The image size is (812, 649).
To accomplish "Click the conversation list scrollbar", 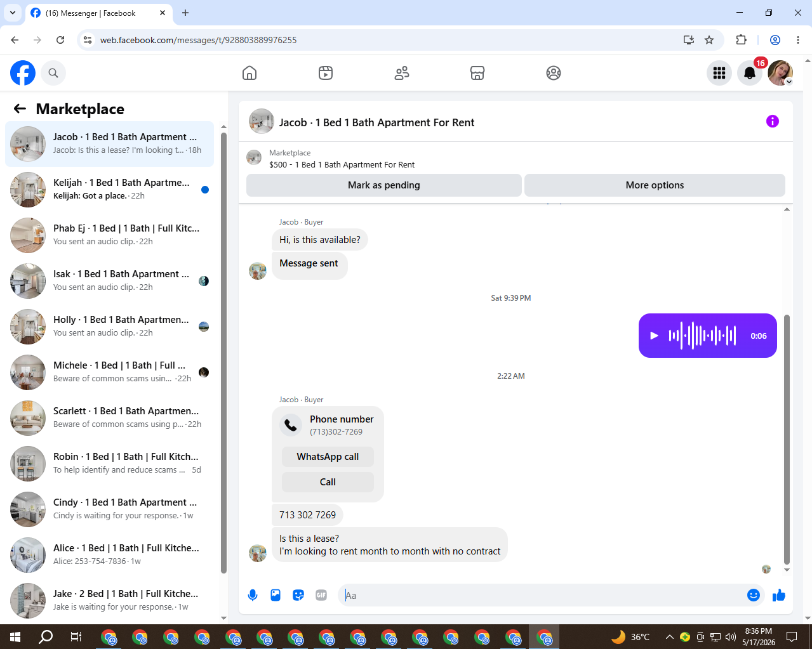I will [223, 352].
